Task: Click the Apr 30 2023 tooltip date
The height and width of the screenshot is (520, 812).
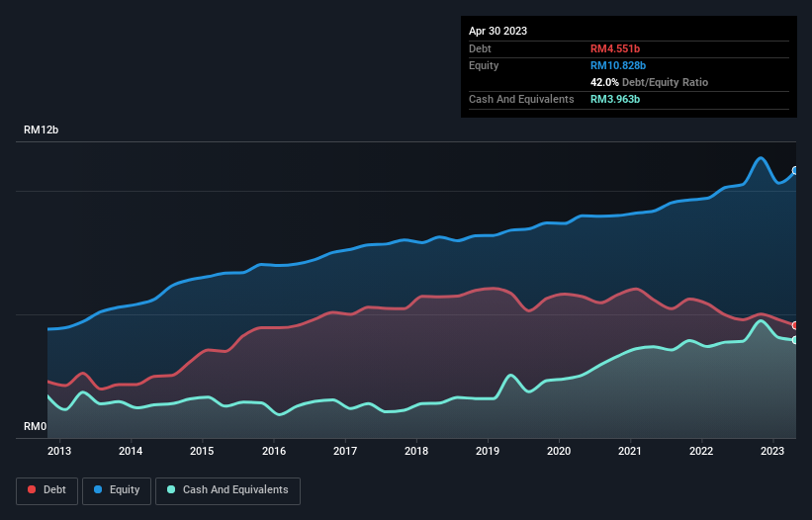Action: click(x=497, y=31)
